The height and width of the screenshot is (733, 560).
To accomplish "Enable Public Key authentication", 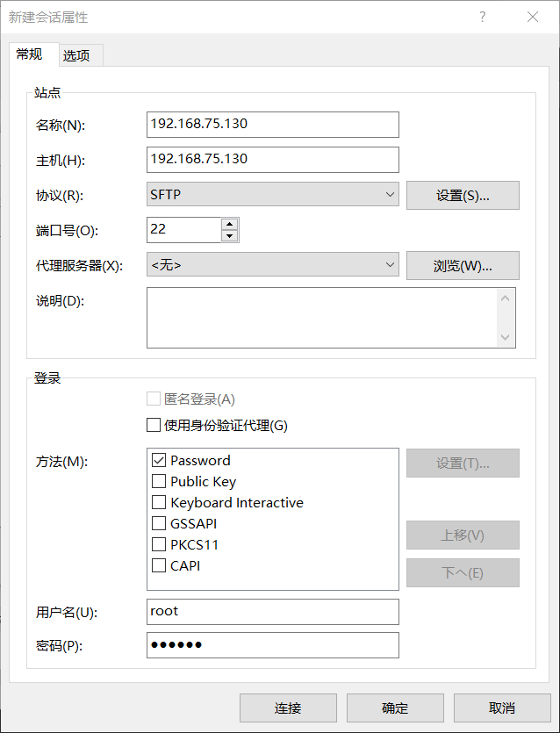I will (x=159, y=481).
